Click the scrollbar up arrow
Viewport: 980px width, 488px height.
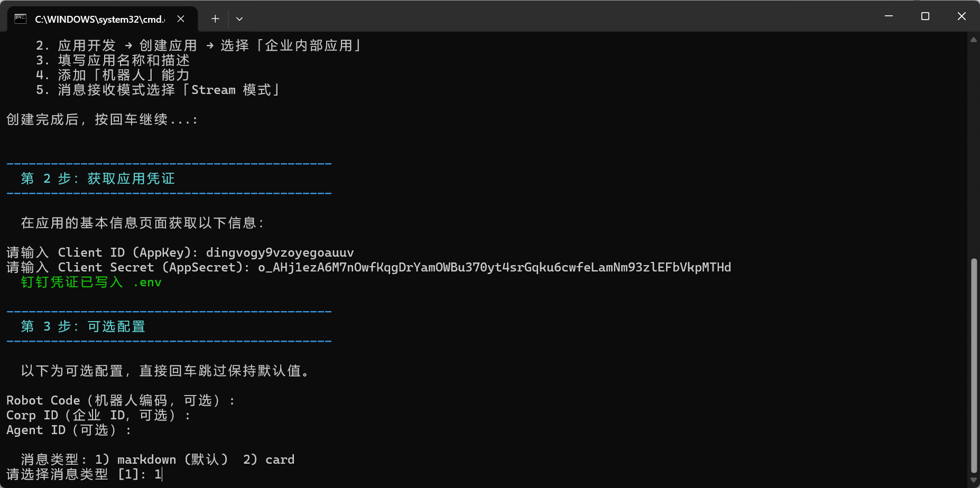(x=974, y=40)
